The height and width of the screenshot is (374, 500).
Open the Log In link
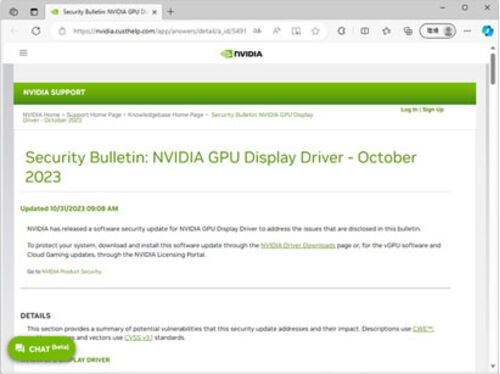pyautogui.click(x=409, y=110)
